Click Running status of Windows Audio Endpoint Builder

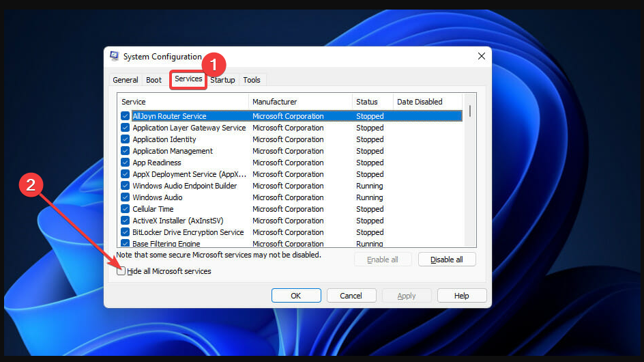click(x=369, y=186)
